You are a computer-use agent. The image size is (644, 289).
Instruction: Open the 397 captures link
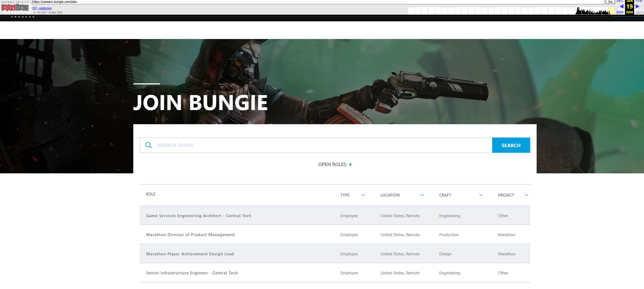(x=42, y=8)
